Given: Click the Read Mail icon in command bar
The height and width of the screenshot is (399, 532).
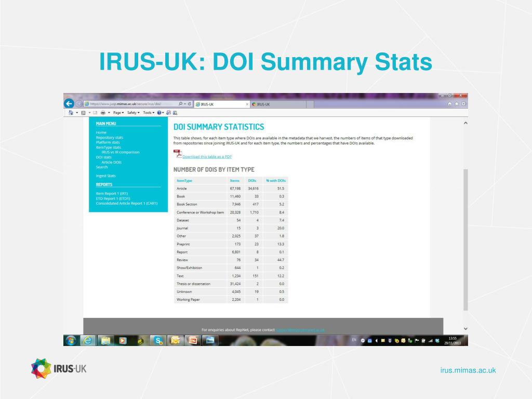Looking at the screenshot, I should coord(95,113).
